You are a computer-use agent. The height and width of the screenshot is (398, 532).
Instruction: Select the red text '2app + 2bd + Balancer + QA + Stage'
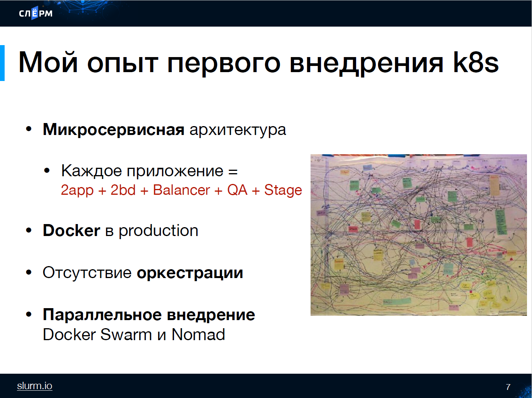click(181, 190)
